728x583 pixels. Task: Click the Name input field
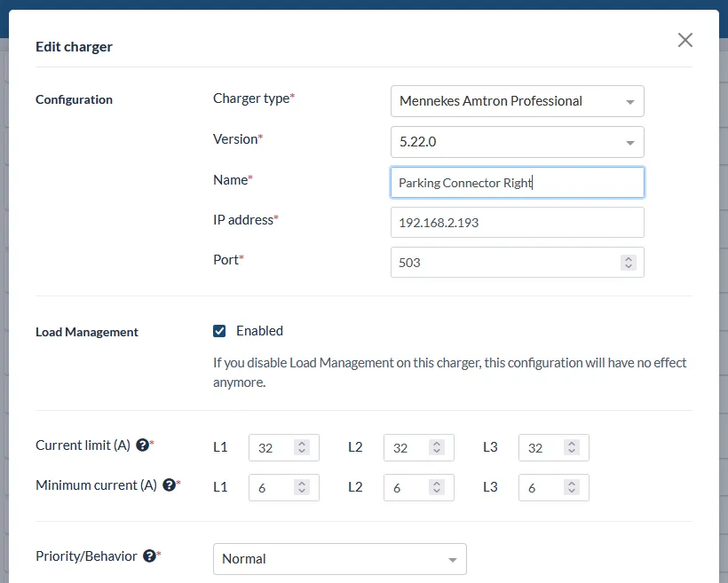pos(517,183)
